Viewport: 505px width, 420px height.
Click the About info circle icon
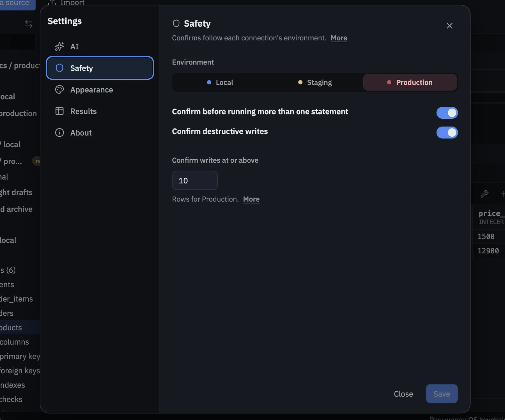59,133
